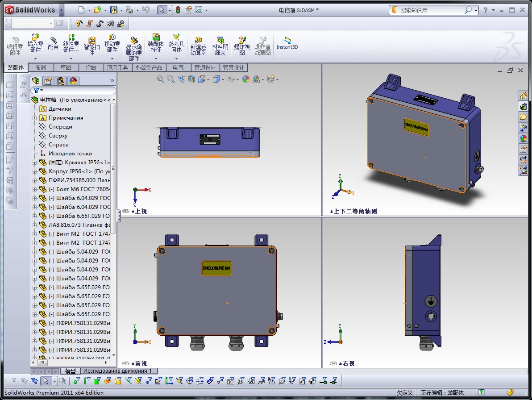Expand the Корпус IP56<1> component node
The height and width of the screenshot is (400, 532).
coord(35,171)
